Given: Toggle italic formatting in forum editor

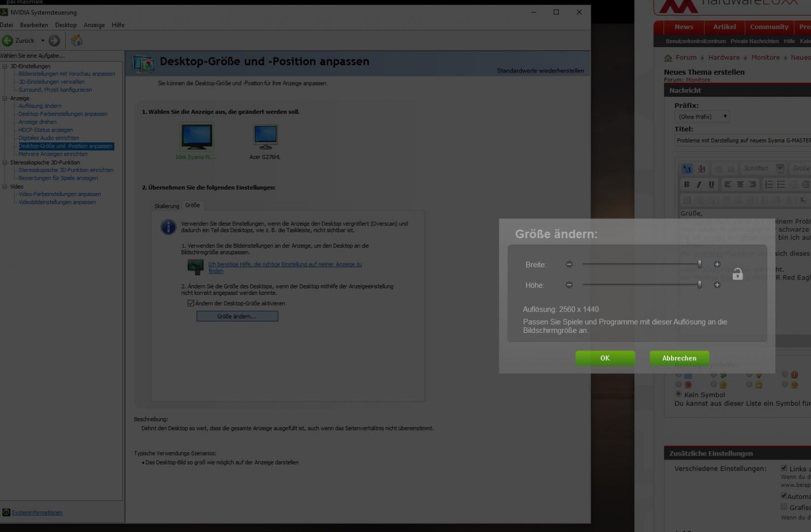Looking at the screenshot, I should coord(699,184).
